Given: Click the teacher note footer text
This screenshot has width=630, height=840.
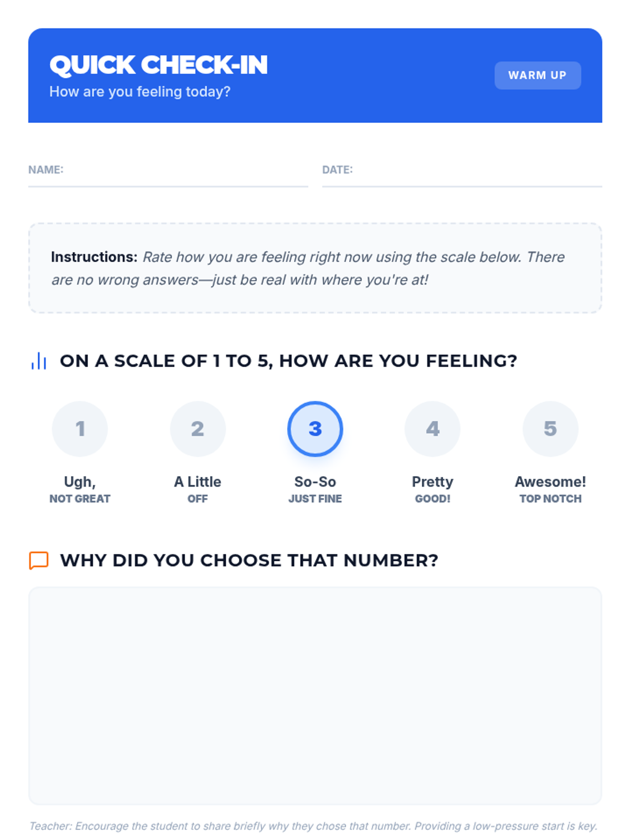Looking at the screenshot, I should (x=313, y=826).
